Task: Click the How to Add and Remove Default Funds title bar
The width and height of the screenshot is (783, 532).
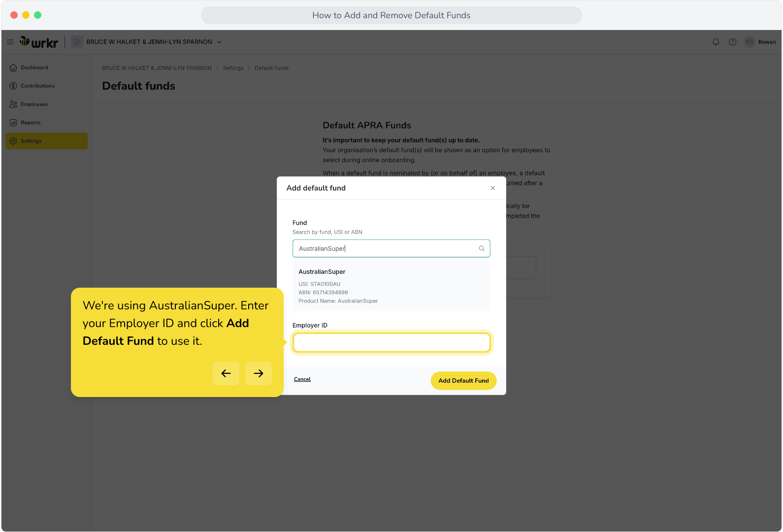Action: coord(391,15)
